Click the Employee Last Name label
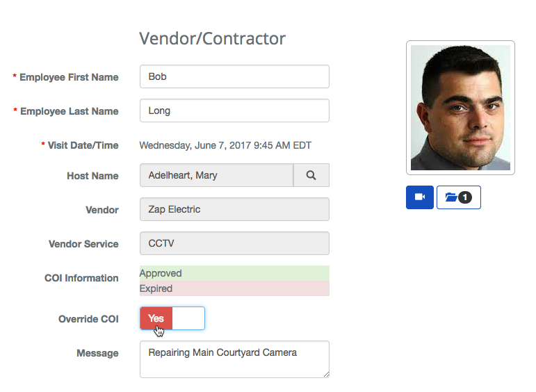536x392 pixels. 69,111
